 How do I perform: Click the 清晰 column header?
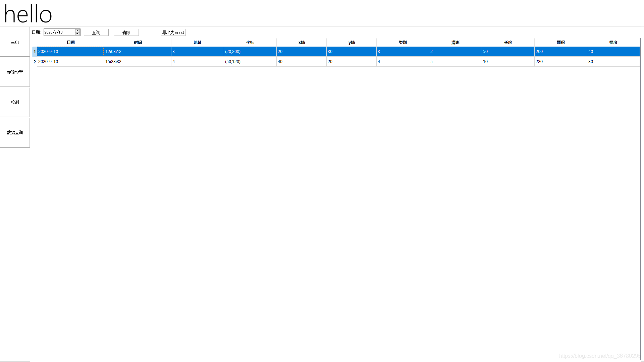[455, 43]
